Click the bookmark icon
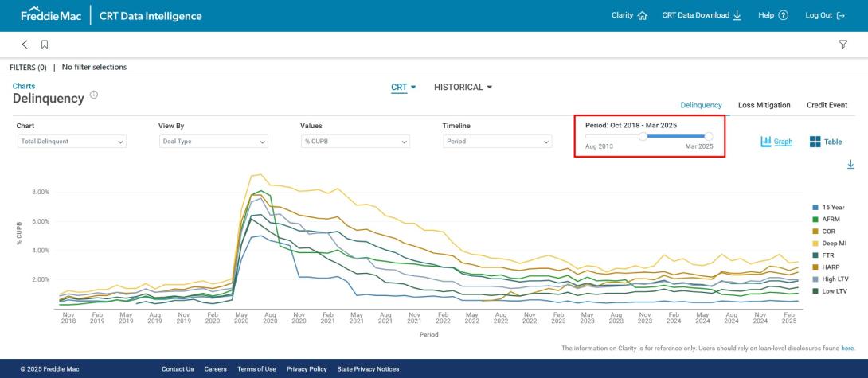 45,45
